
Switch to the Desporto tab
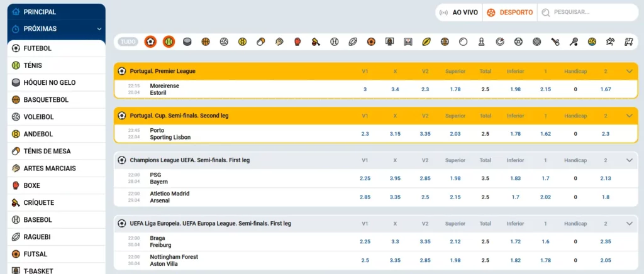click(509, 13)
